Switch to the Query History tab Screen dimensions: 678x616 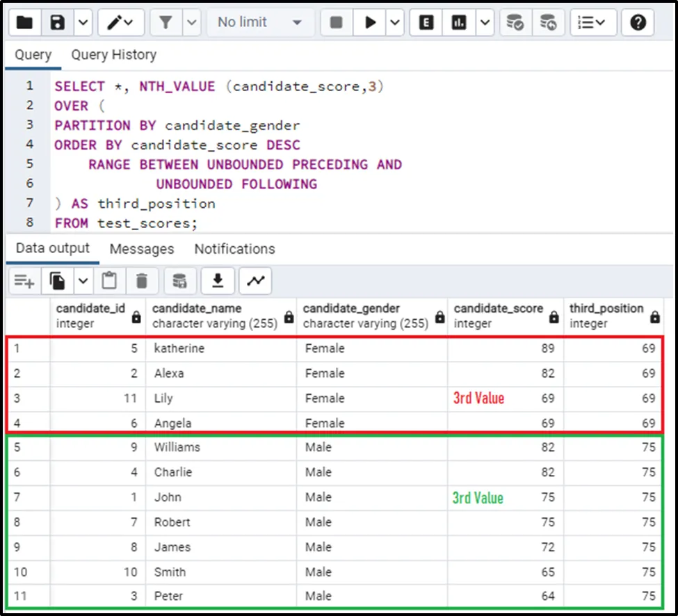point(114,55)
